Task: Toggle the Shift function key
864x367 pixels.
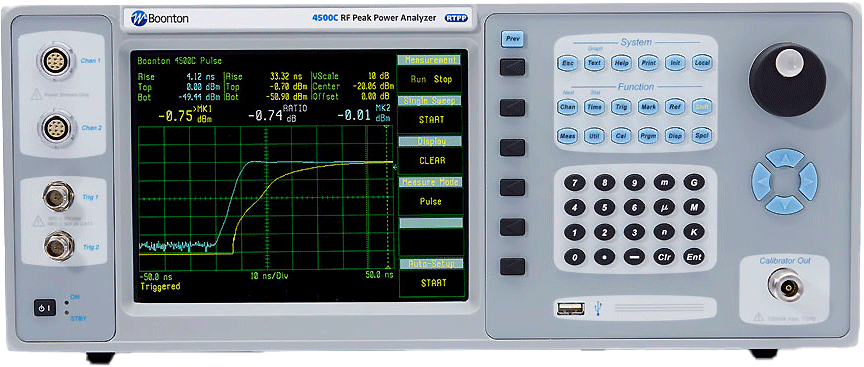Action: [x=701, y=107]
